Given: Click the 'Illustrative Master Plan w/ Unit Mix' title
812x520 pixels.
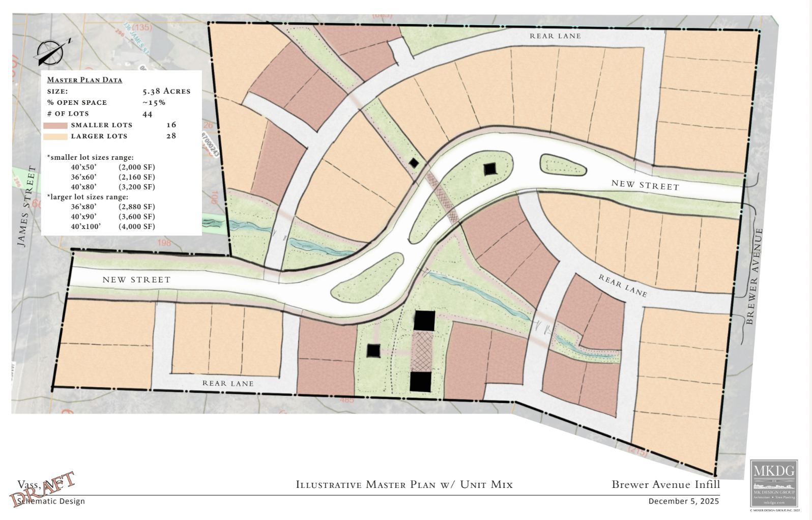Looking at the screenshot, I should pyautogui.click(x=404, y=484).
